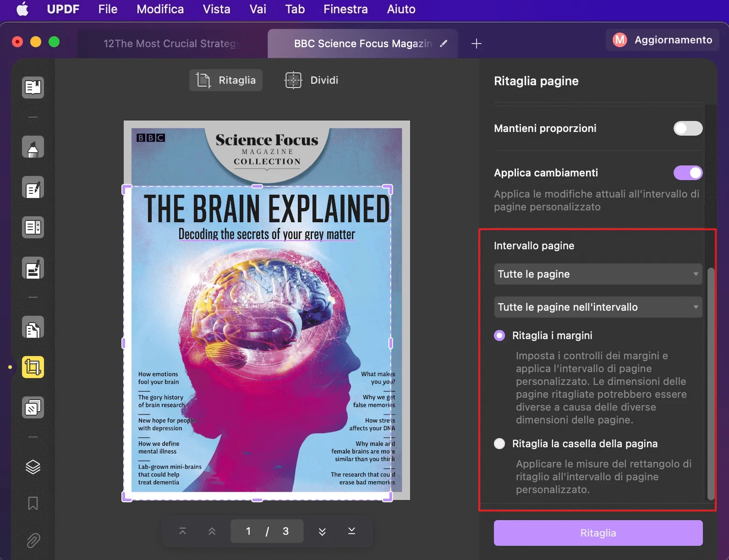Image resolution: width=729 pixels, height=560 pixels.
Task: Open the Aiuto menu
Action: pyautogui.click(x=401, y=9)
